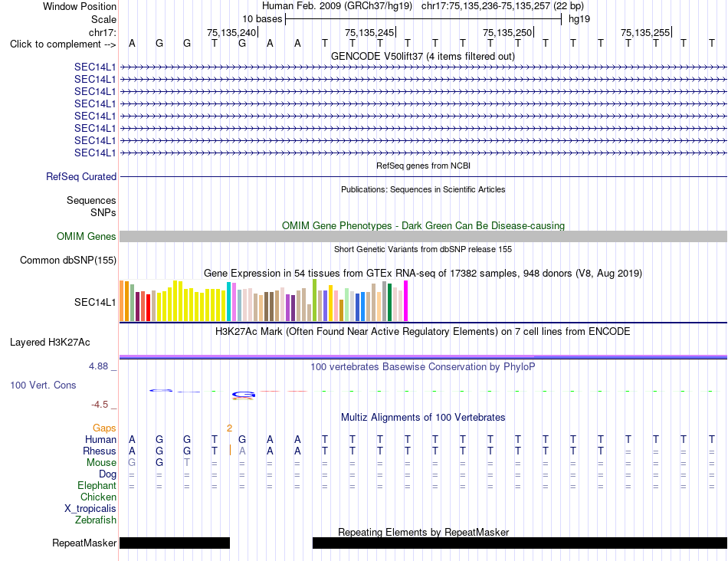728x561 pixels.
Task: Click the "Sequences" track label
Action: point(91,200)
